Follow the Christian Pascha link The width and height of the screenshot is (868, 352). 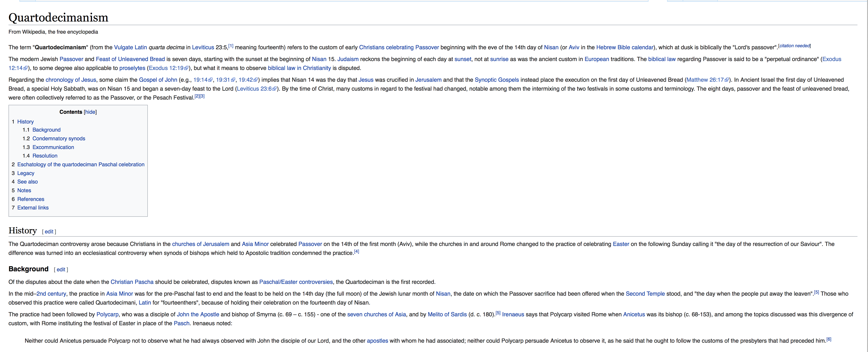point(132,282)
